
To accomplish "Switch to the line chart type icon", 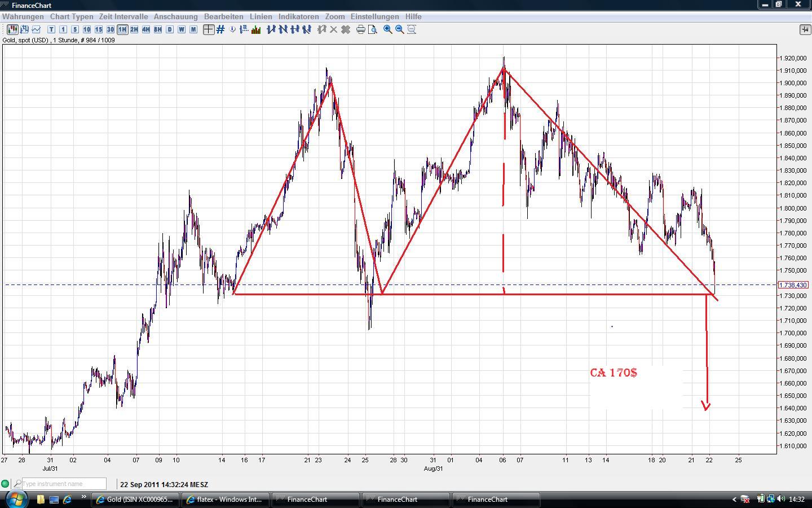I will click(37, 29).
